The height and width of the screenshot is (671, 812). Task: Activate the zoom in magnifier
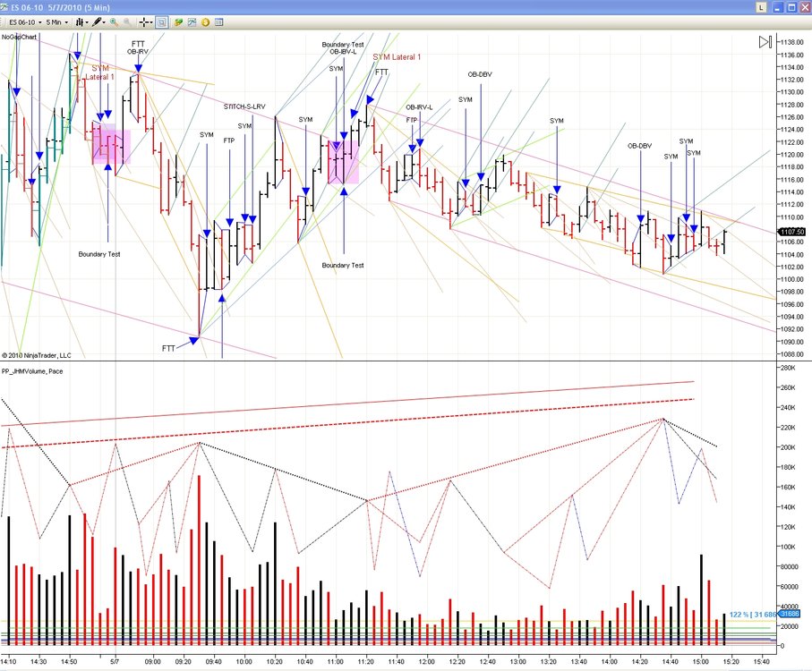114,22
